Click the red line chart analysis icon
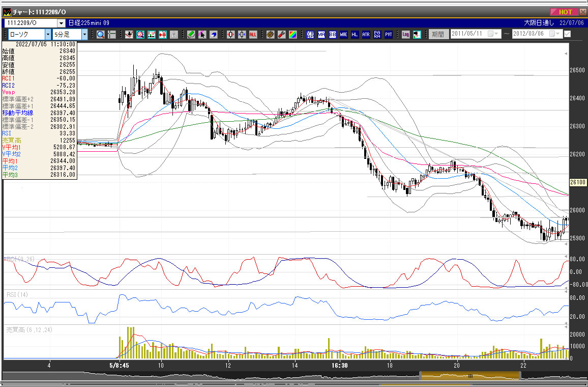 click(129, 35)
